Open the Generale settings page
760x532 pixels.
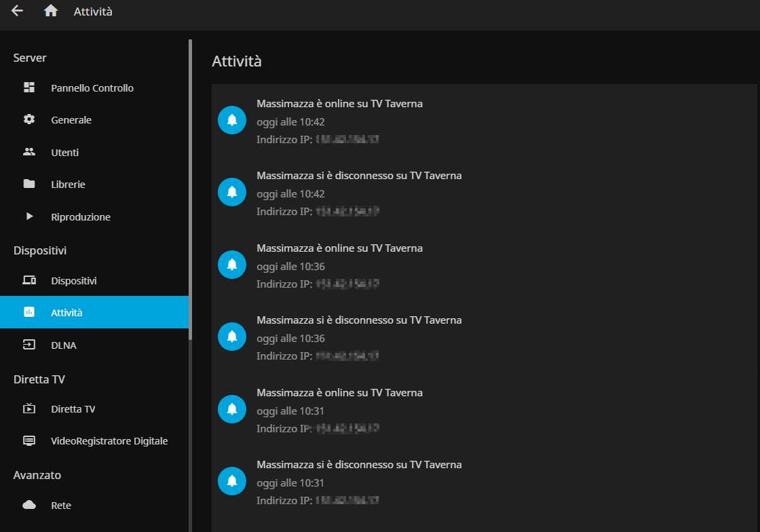click(x=71, y=120)
